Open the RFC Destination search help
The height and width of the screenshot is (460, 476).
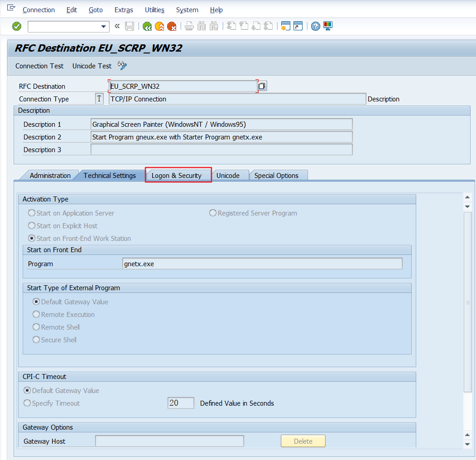point(262,86)
